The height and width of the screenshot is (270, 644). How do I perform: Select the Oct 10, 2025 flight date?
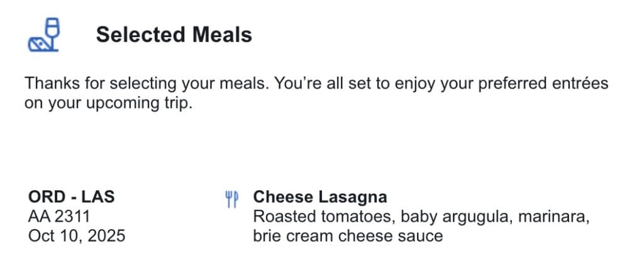[x=77, y=236]
